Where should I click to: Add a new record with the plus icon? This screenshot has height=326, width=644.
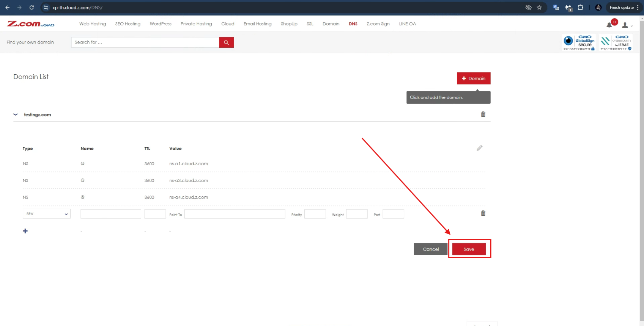coord(25,231)
